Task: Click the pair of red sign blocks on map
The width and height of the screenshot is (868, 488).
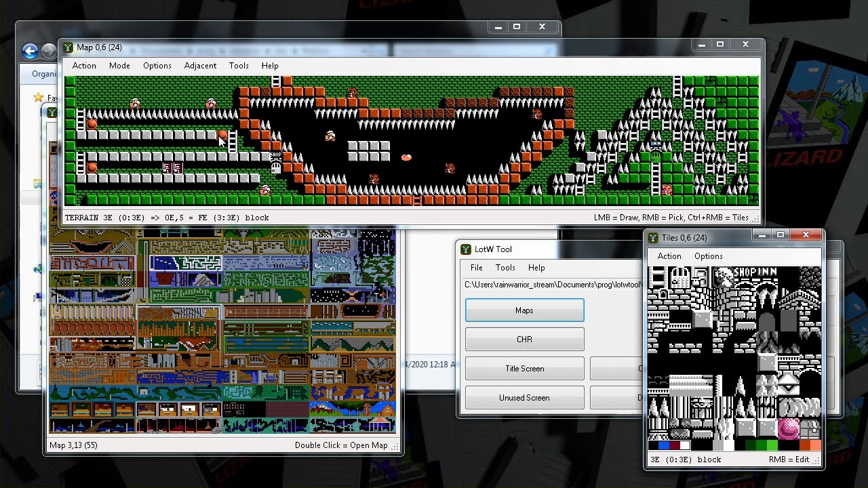Action: 172,167
